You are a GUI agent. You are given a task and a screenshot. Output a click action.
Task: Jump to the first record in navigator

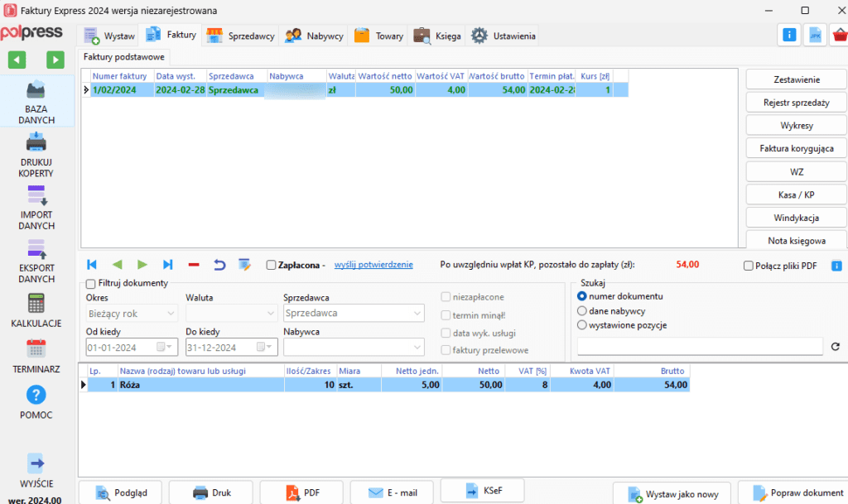(x=92, y=265)
